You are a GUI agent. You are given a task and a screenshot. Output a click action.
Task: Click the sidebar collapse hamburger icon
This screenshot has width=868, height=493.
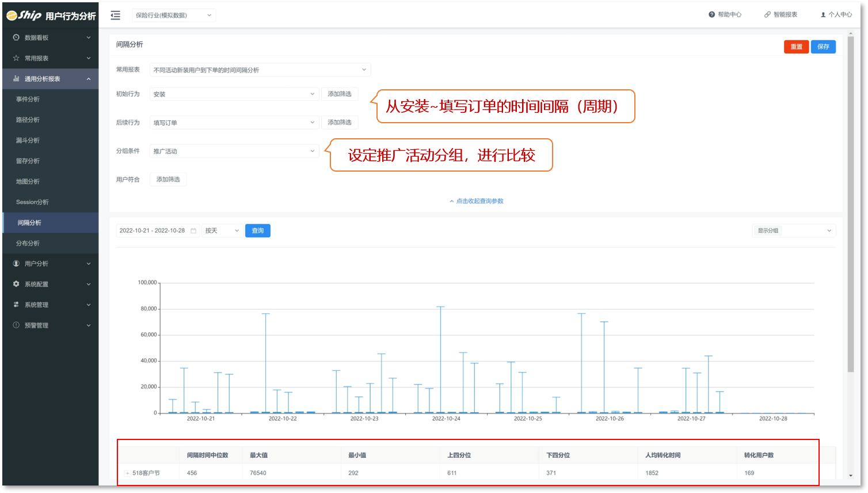click(x=115, y=16)
